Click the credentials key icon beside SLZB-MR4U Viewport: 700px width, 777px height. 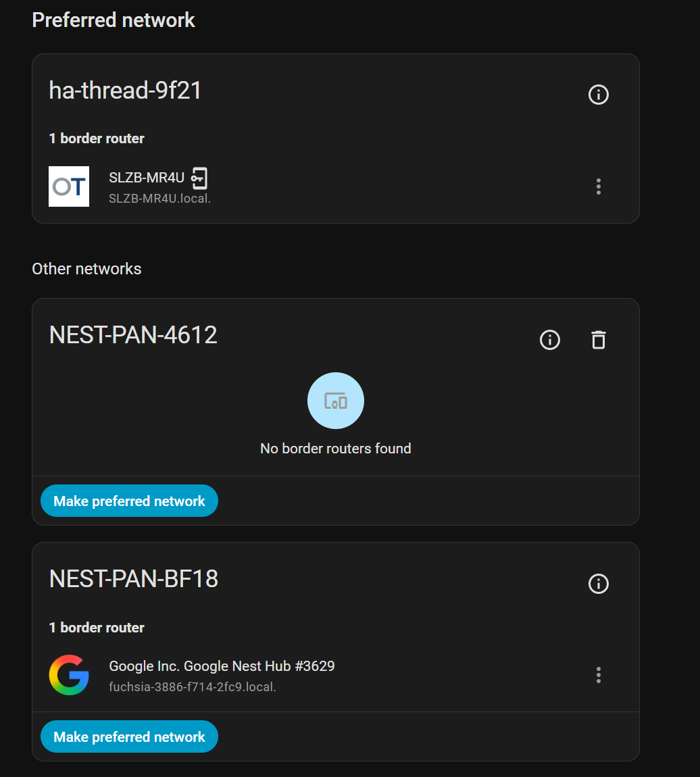coord(199,178)
